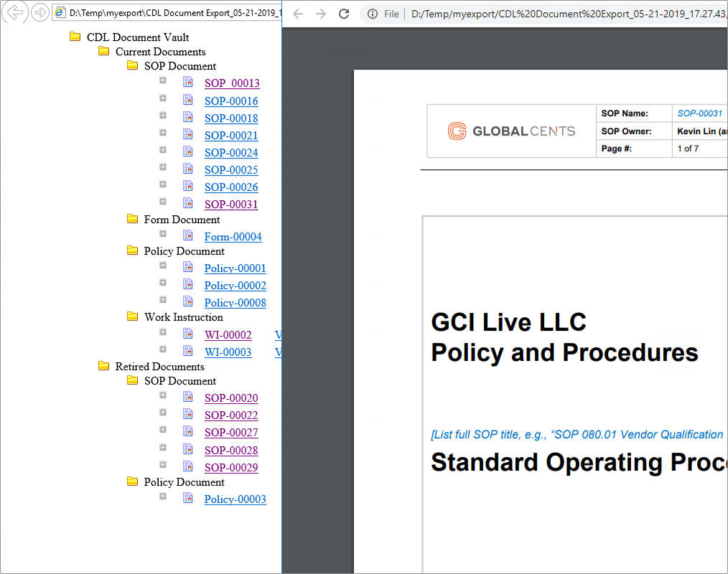
Task: Click the Internet Explorer address bar
Action: (167, 13)
